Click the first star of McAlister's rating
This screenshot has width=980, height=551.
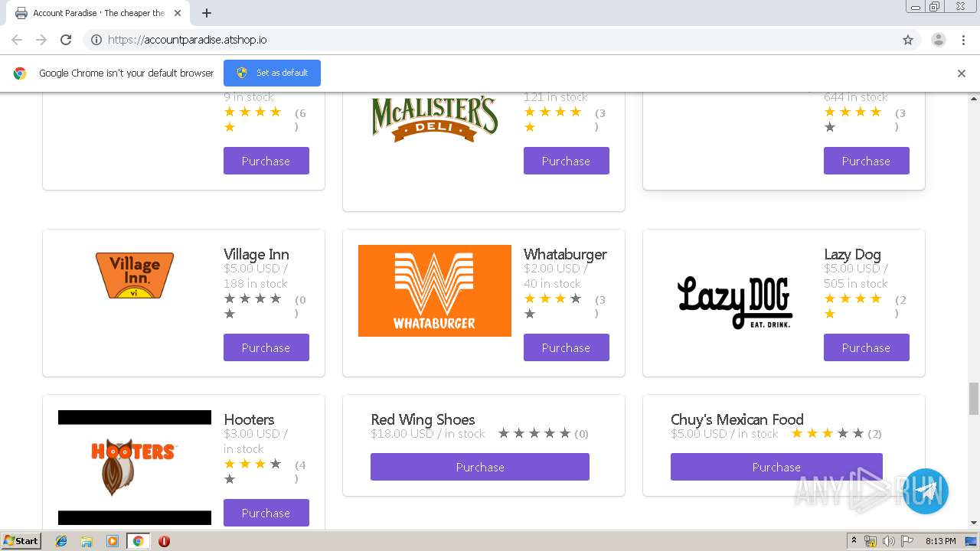pos(530,112)
